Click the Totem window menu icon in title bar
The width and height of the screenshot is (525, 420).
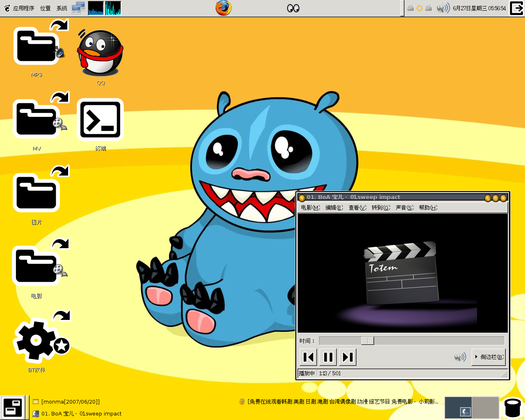tap(302, 198)
